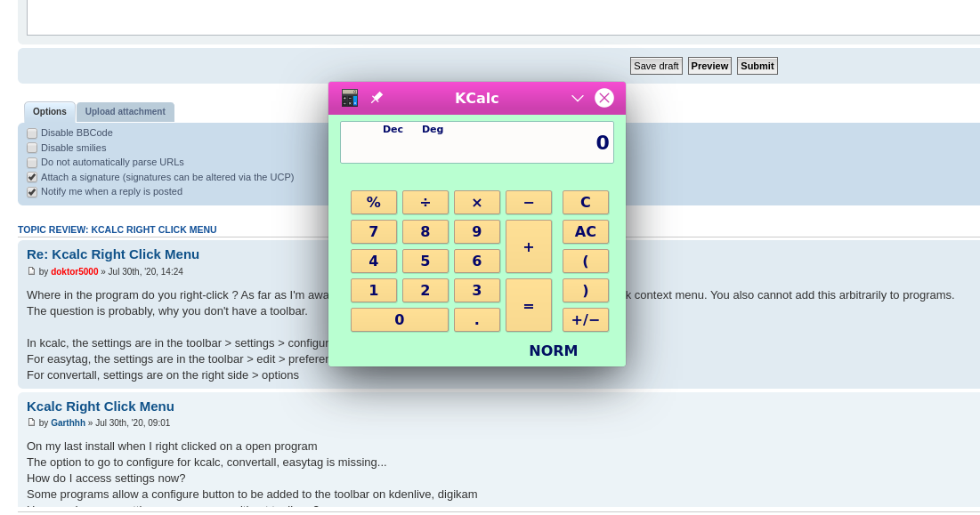This screenshot has width=980, height=515.
Task: Click the equals key in KCalc
Action: coord(529,305)
